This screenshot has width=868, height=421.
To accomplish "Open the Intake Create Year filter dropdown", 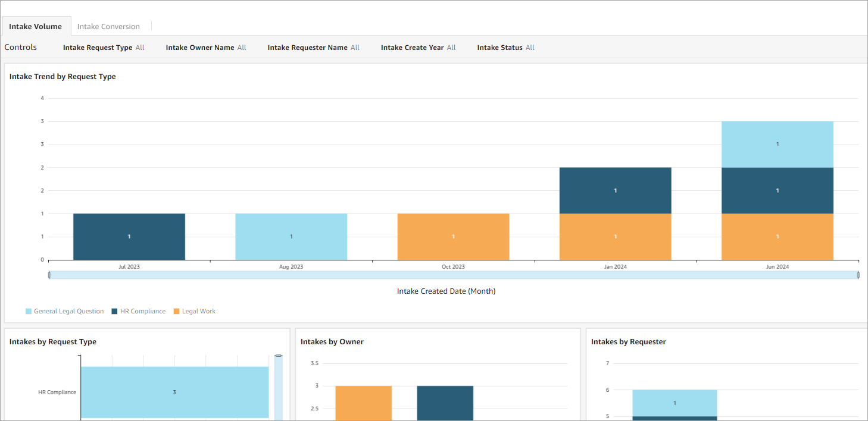I will pyautogui.click(x=418, y=47).
